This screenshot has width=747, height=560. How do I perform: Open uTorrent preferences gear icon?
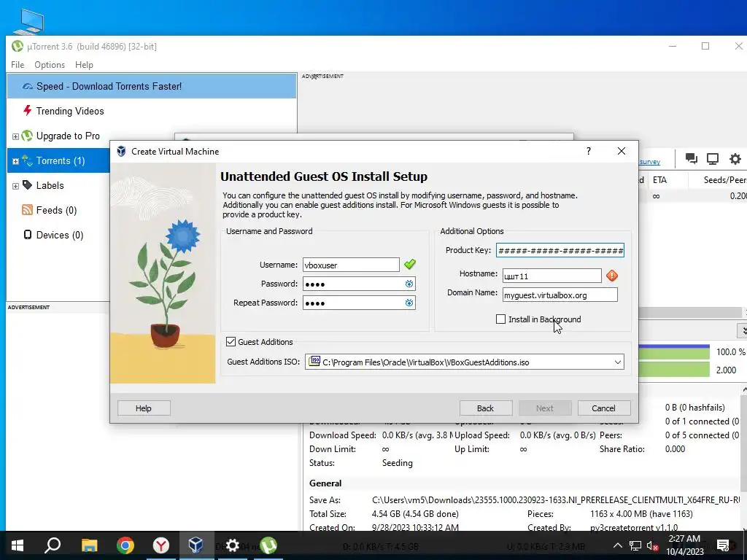(735, 158)
